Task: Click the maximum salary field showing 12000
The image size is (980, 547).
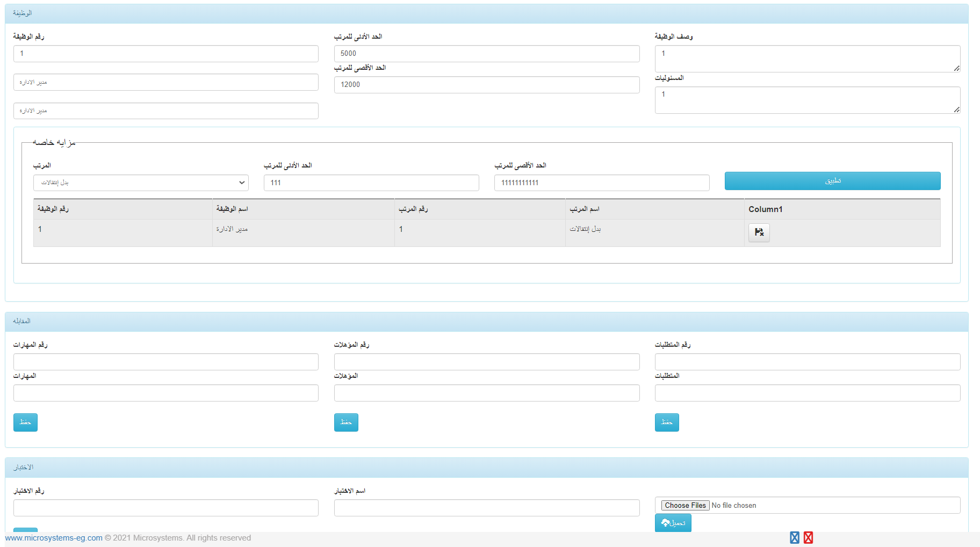Action: (x=486, y=85)
